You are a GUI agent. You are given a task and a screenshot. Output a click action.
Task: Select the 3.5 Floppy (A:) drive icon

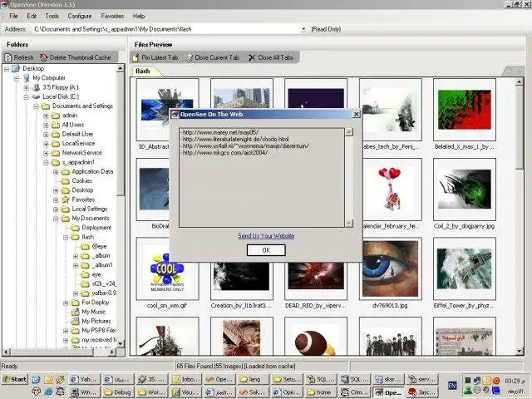pyautogui.click(x=37, y=87)
